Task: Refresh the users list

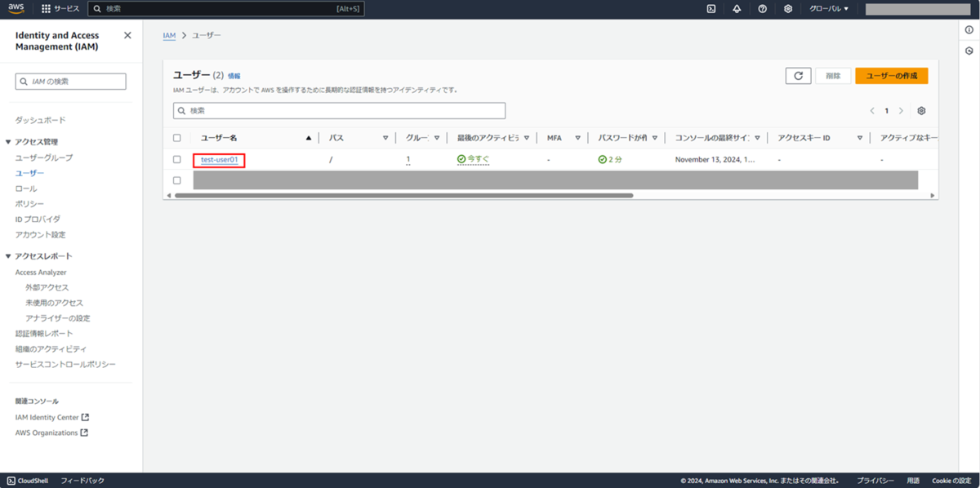Action: pyautogui.click(x=798, y=76)
